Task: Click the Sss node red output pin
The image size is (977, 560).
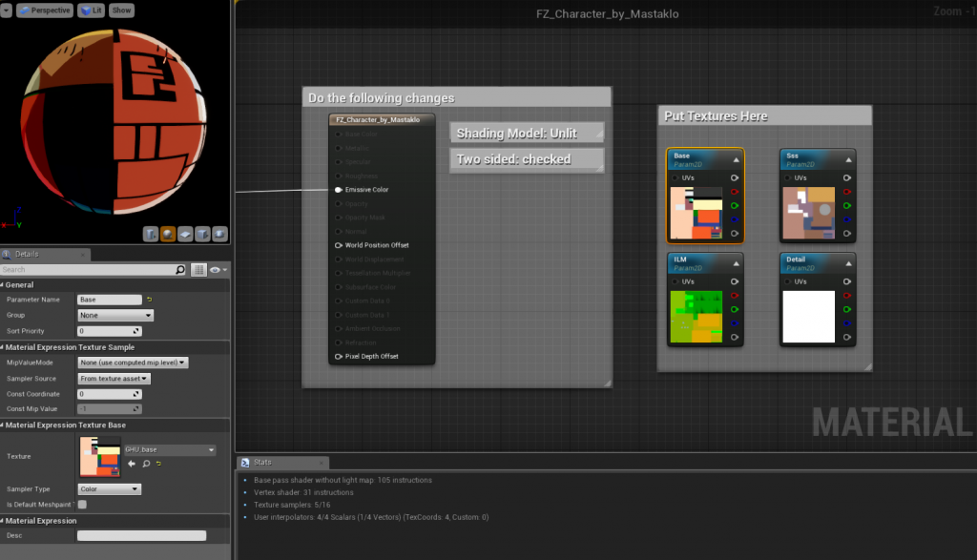Action: click(x=847, y=192)
